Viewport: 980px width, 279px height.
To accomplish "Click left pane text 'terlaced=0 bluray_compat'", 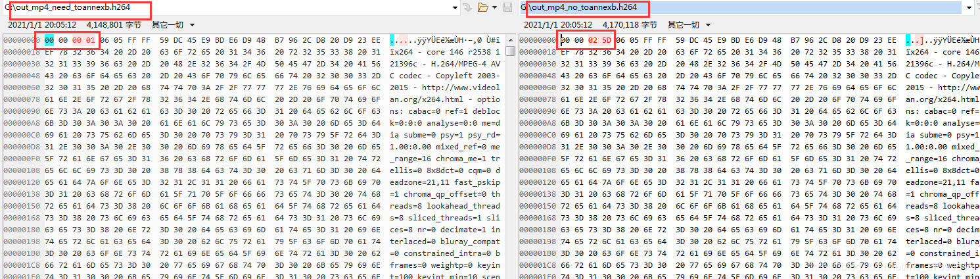I will pos(445,241).
